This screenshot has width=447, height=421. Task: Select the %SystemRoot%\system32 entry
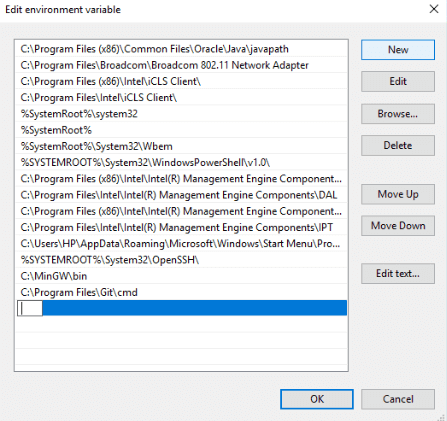181,114
